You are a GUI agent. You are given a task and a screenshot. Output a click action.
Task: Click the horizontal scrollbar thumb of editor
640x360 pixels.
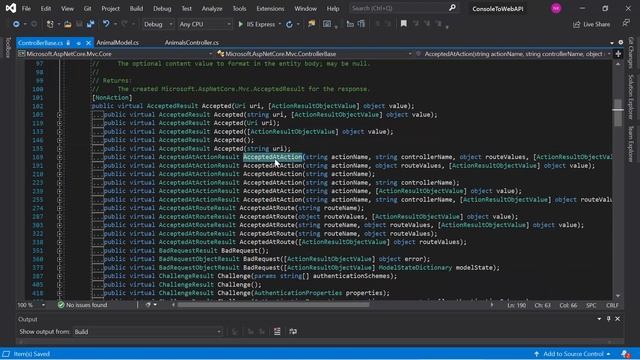(273, 305)
